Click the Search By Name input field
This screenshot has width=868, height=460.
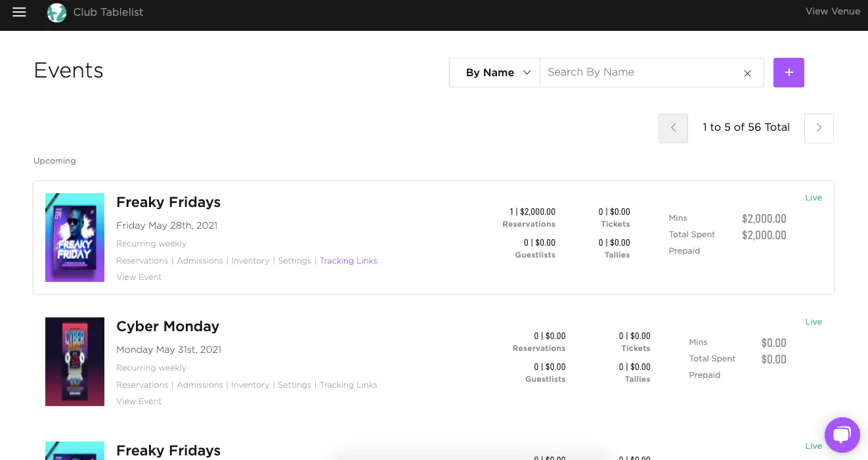[640, 72]
